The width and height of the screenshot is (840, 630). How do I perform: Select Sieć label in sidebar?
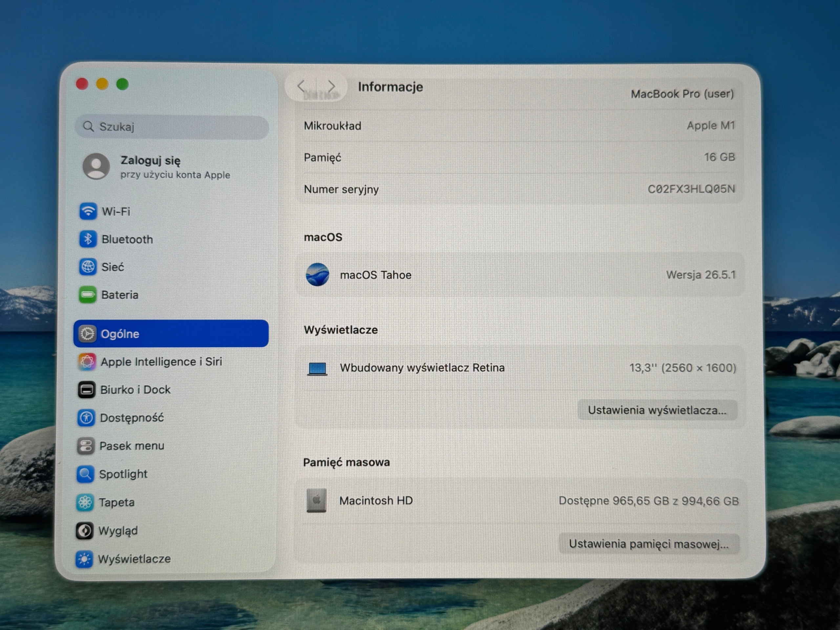[x=113, y=267]
